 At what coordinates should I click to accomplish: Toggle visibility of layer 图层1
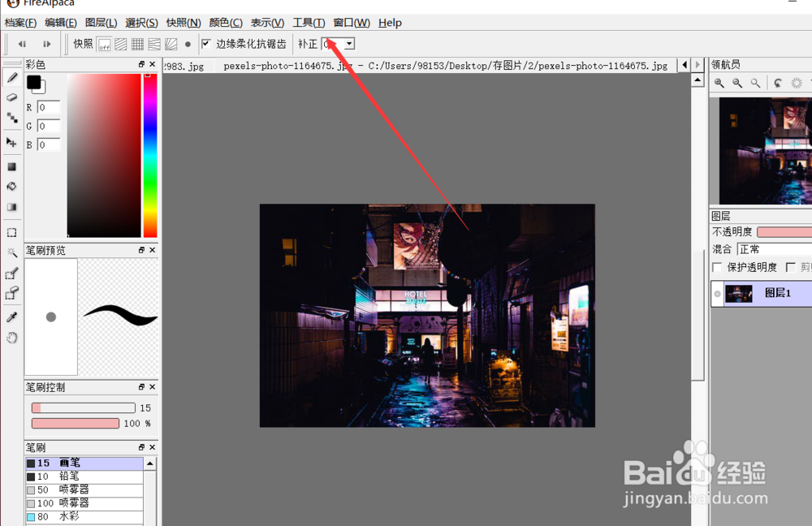(x=716, y=294)
